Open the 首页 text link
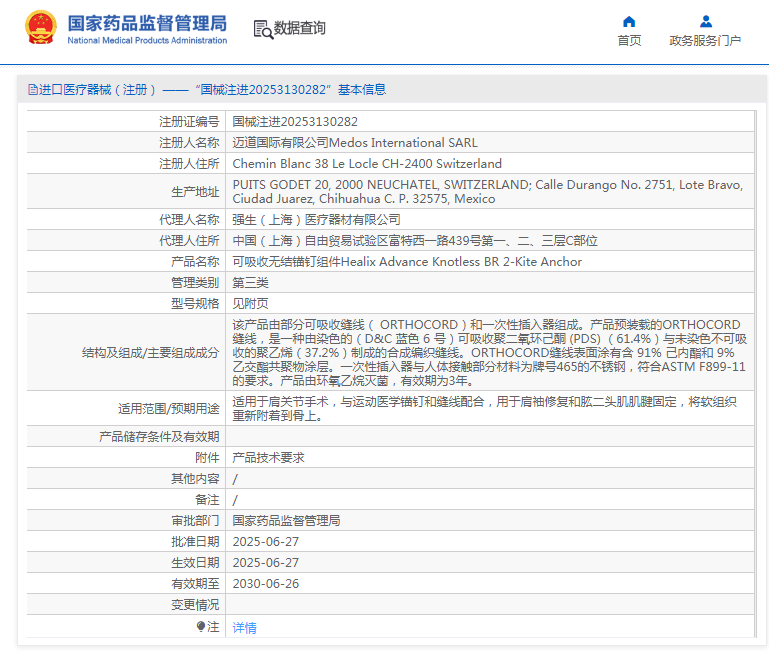This screenshot has height=656, width=769. click(x=629, y=41)
